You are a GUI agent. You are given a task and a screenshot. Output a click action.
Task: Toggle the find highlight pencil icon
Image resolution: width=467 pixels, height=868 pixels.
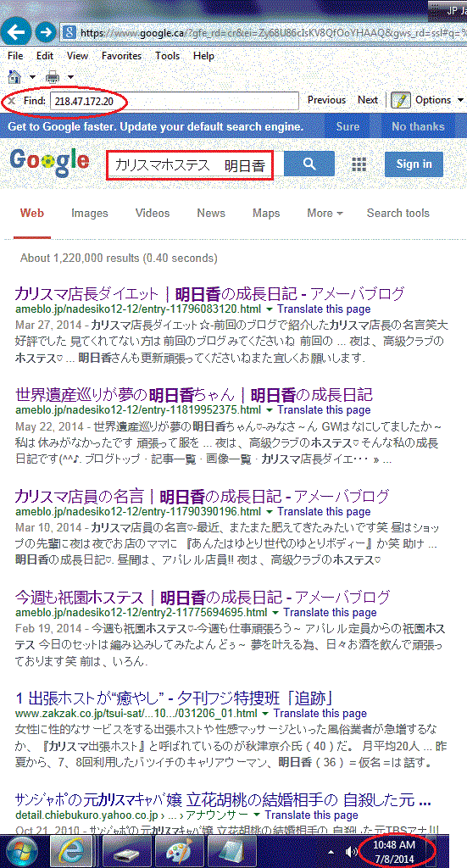[401, 100]
